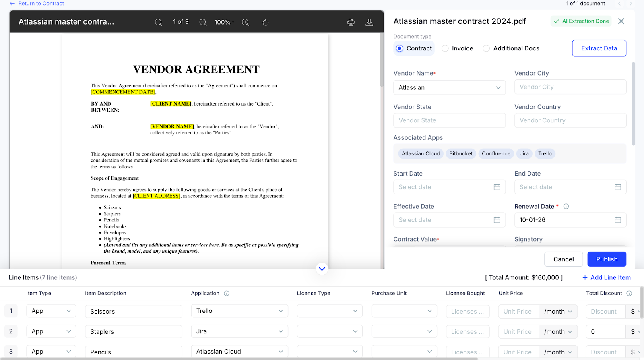This screenshot has width=644, height=360.
Task: Open Vendor Name dropdown
Action: (449, 87)
